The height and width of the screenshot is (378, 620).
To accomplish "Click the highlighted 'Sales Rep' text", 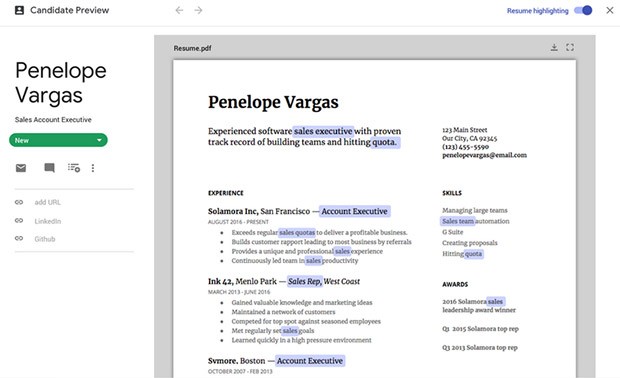I will [304, 281].
